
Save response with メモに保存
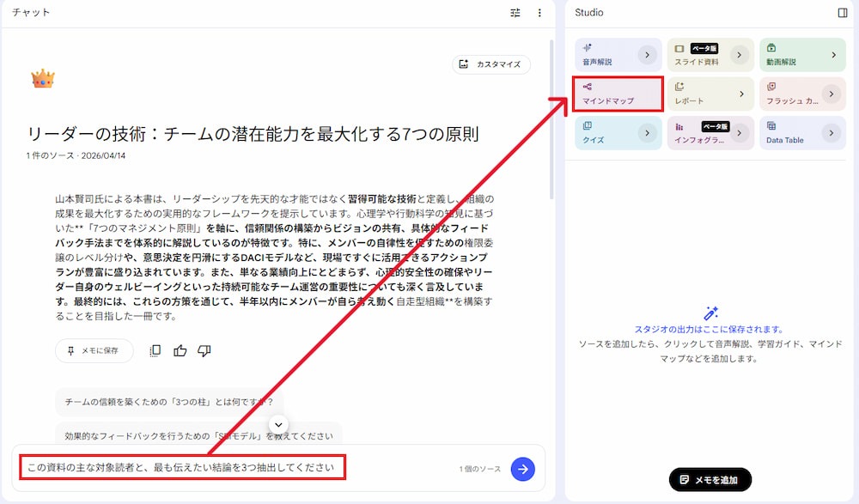94,350
